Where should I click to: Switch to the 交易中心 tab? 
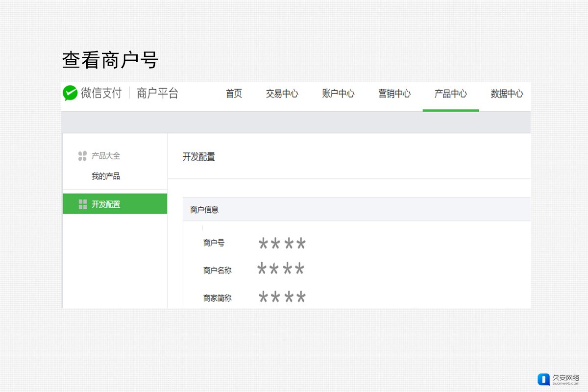click(x=282, y=94)
